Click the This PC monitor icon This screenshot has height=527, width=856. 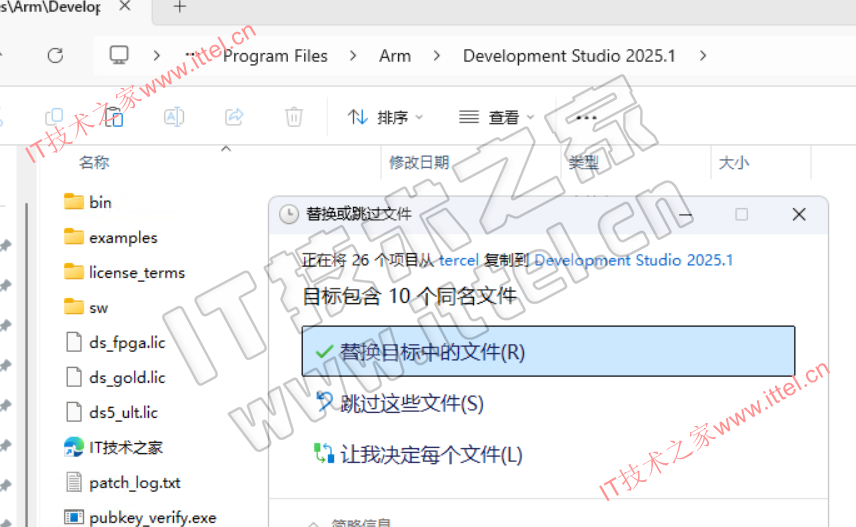[120, 56]
